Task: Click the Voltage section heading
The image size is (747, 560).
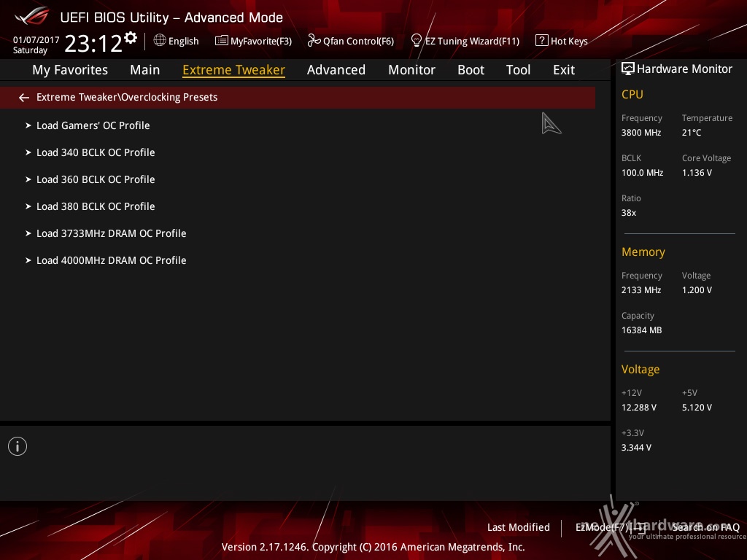Action: 640,370
